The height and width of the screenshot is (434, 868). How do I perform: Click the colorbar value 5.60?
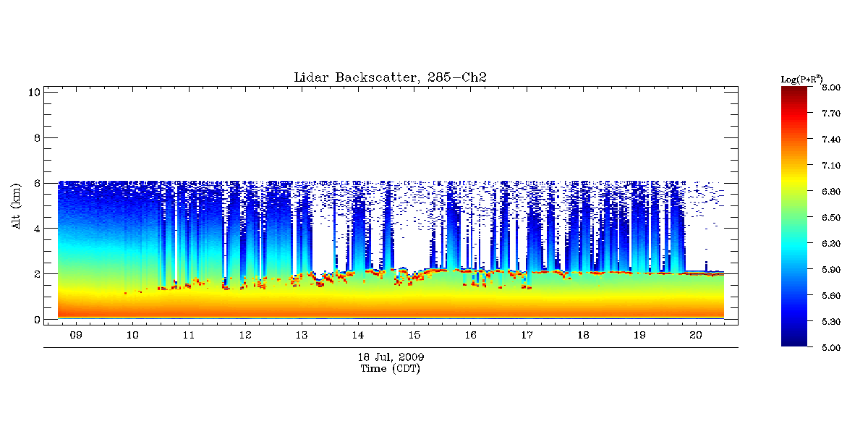click(x=830, y=296)
